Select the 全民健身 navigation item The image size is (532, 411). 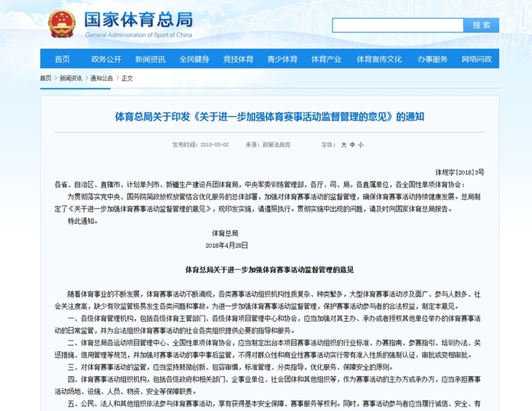pyautogui.click(x=194, y=59)
